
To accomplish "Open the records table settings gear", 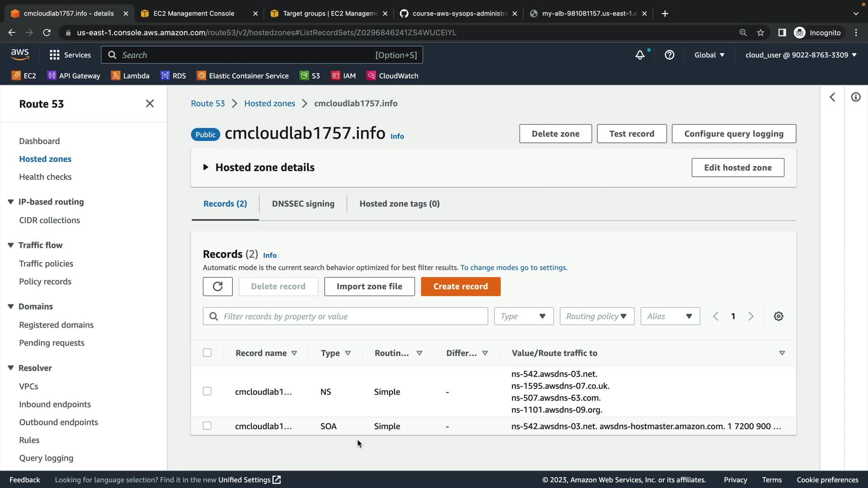I will (x=778, y=316).
